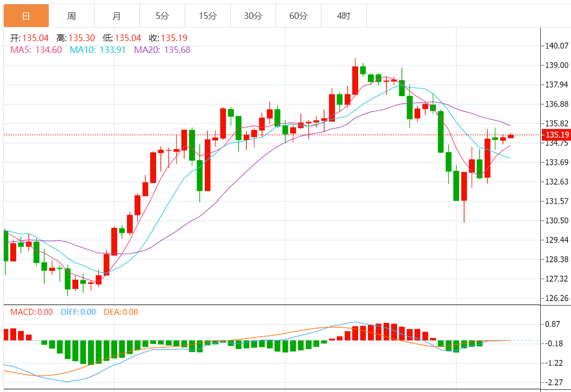Click the 收:135.19 close price value
The image size is (571, 392).
(x=168, y=38)
